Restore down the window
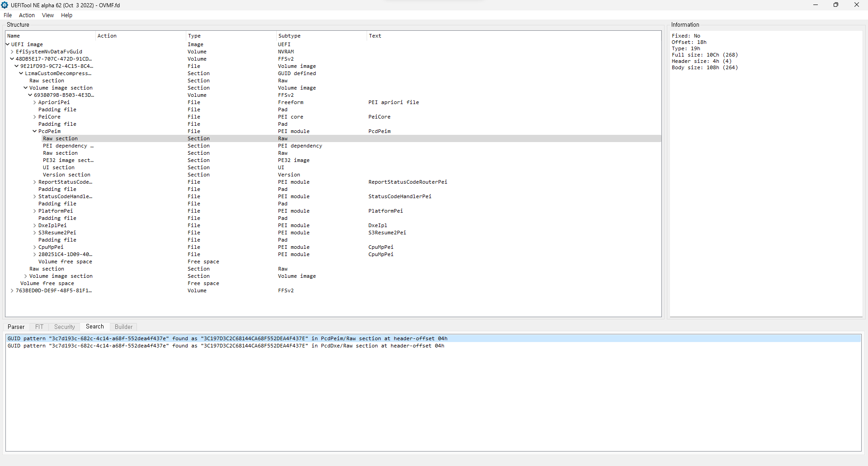868x466 pixels. (x=836, y=5)
